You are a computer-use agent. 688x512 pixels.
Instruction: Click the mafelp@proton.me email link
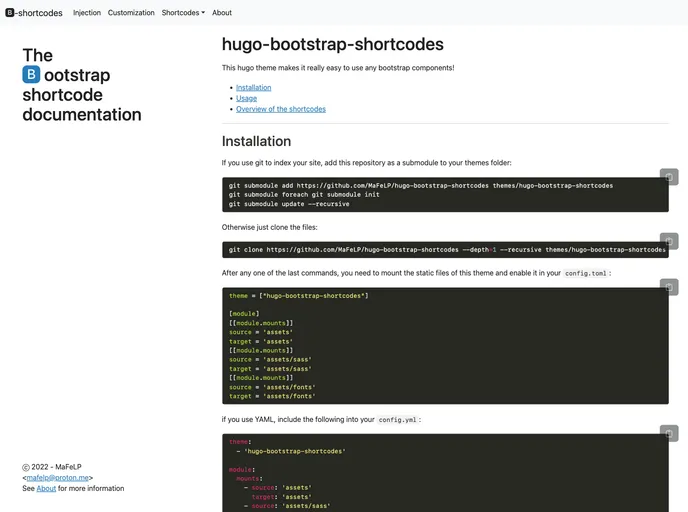coord(58,478)
